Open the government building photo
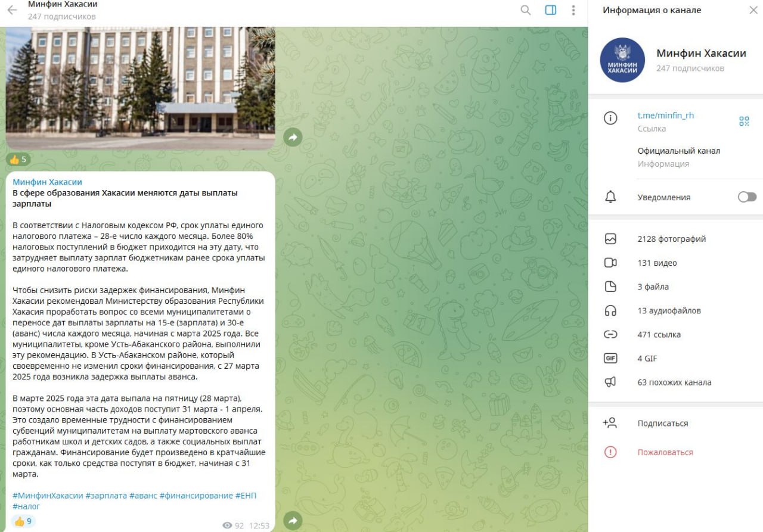Screen dimensions: 763x532 click(141, 88)
